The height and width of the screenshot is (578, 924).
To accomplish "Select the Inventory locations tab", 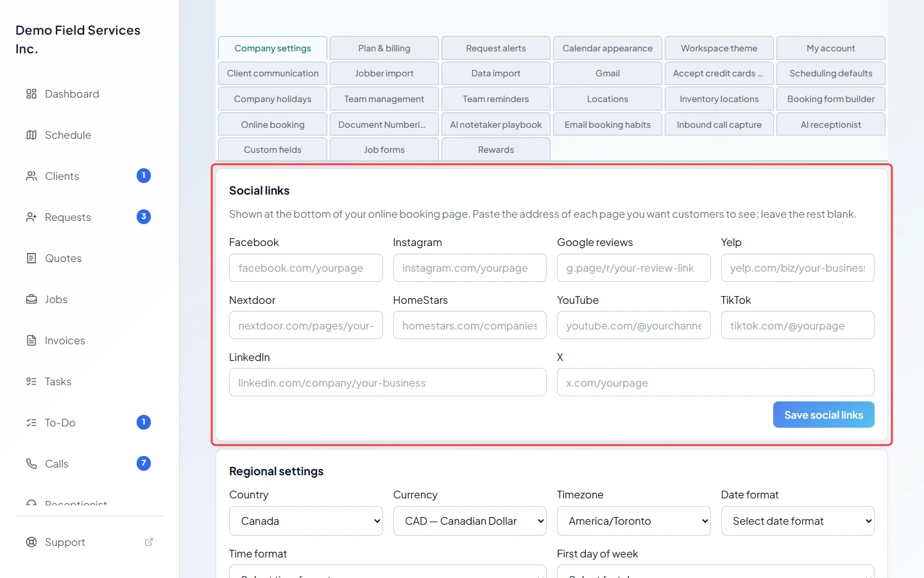I will tap(719, 99).
